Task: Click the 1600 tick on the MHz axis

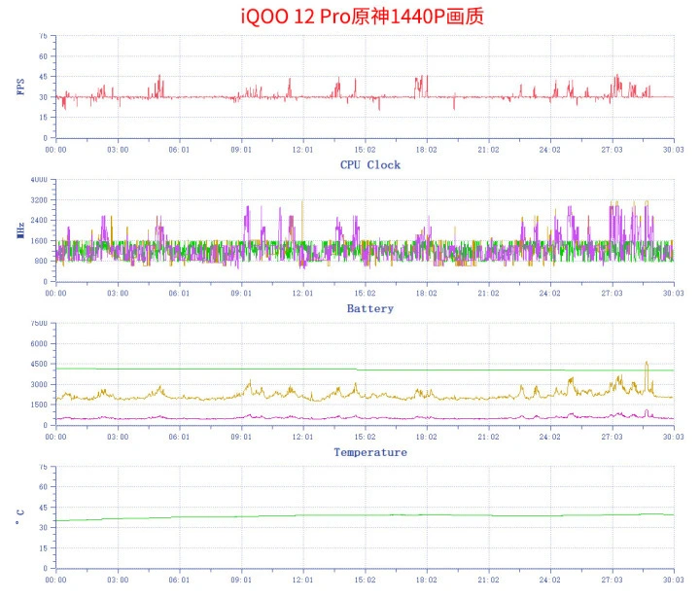Action: [39, 240]
